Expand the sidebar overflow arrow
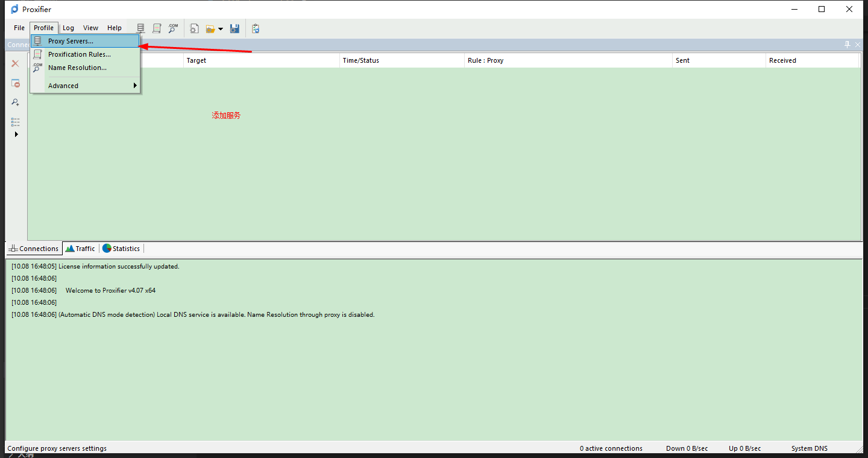 (x=16, y=134)
